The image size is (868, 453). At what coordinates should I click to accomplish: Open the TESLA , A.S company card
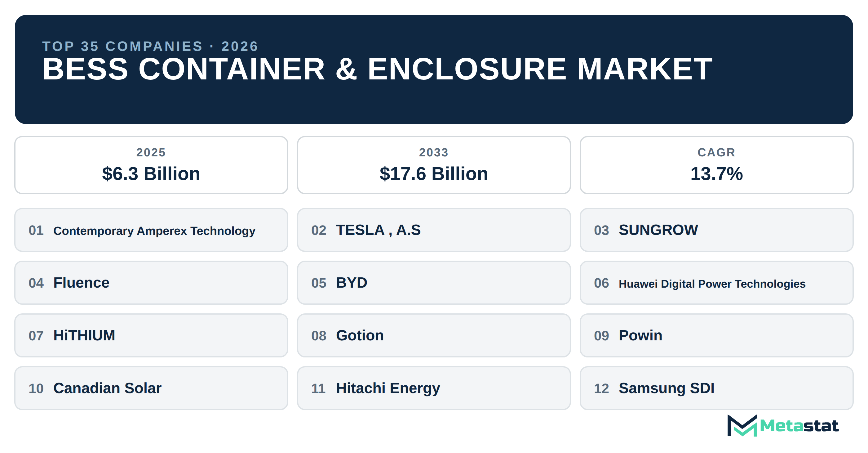(x=434, y=230)
